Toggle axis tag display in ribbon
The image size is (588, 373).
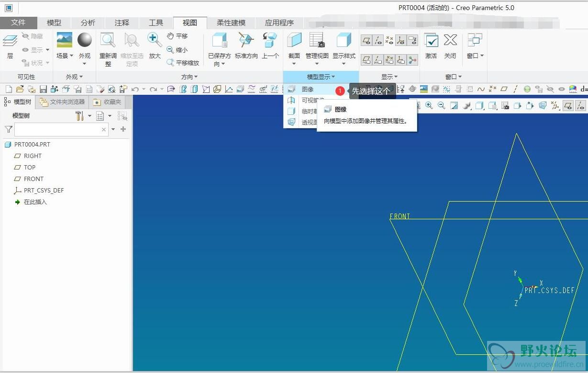pos(378,59)
